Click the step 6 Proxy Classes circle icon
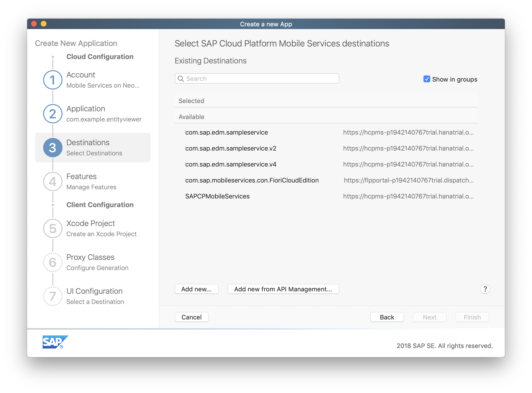The width and height of the screenshot is (532, 393). 53,262
